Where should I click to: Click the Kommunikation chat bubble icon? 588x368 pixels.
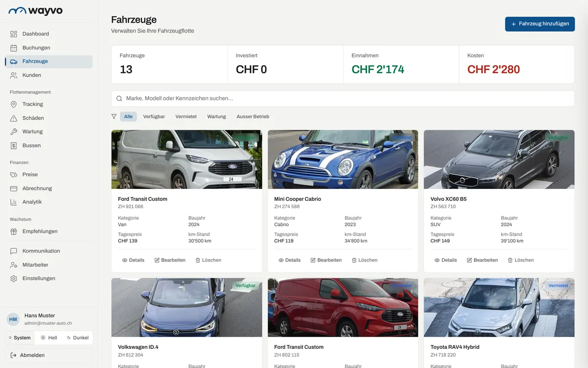tap(14, 251)
